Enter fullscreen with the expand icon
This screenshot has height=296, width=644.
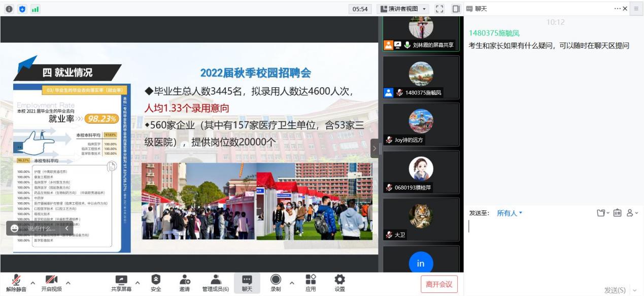[x=439, y=9]
